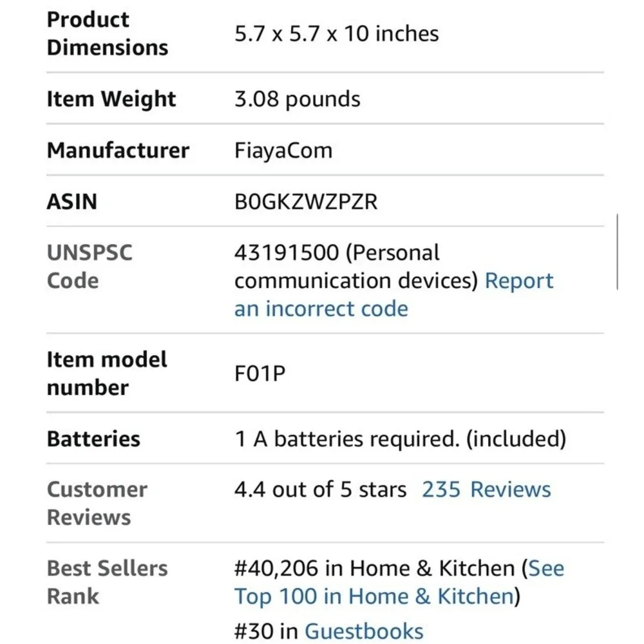
Task: Click the page scrollbar thumb on right edge
Action: 617,251
